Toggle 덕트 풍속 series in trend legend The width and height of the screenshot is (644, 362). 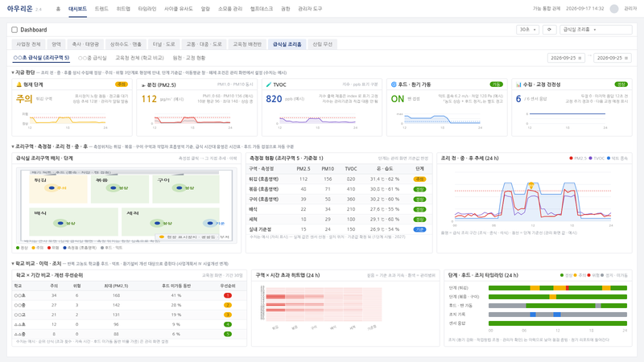[617, 158]
